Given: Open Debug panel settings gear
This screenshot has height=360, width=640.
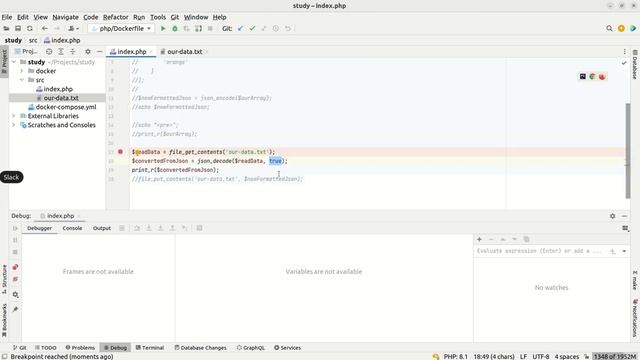Looking at the screenshot, I should click(x=613, y=216).
